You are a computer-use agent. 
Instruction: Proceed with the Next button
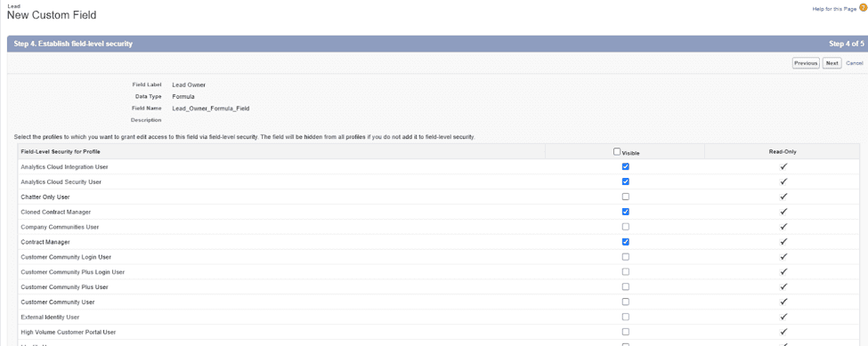point(832,63)
